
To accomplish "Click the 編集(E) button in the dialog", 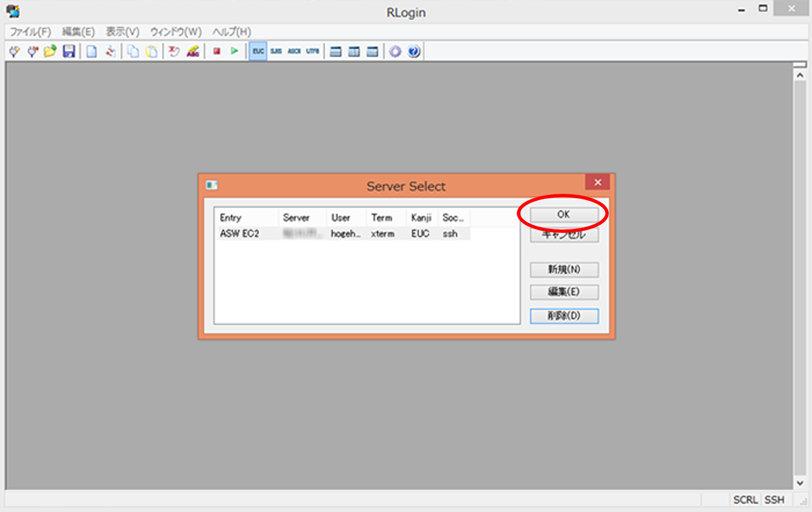I will coord(564,292).
